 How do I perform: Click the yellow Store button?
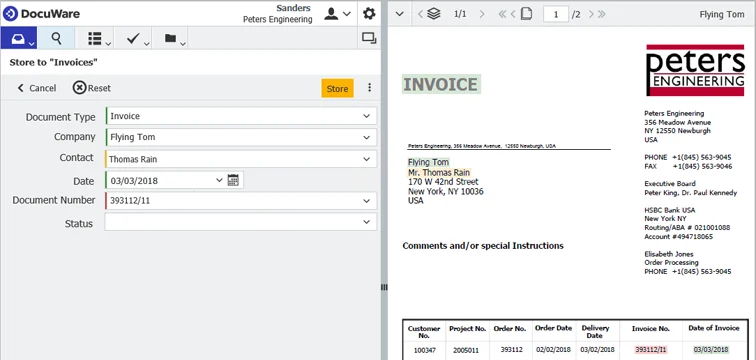(x=337, y=89)
